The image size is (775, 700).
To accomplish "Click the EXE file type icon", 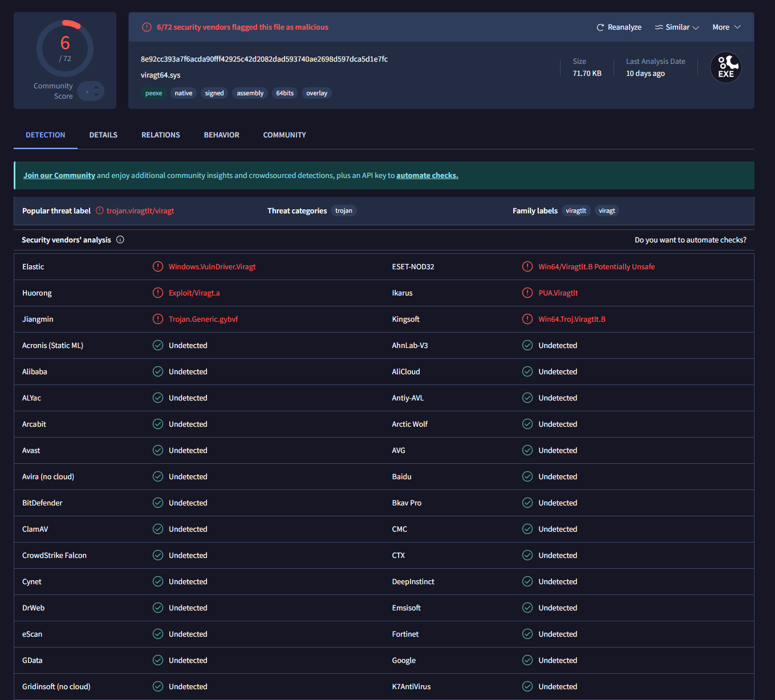I will coord(726,67).
